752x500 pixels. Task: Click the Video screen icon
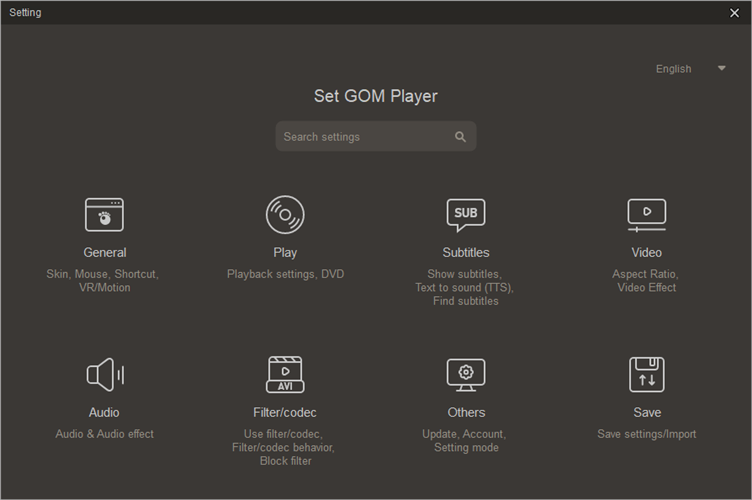click(x=646, y=215)
